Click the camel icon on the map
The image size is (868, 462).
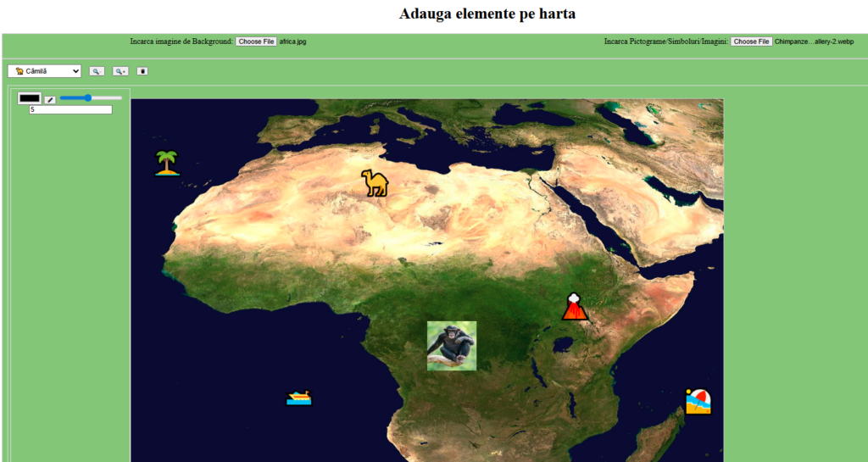coord(374,182)
